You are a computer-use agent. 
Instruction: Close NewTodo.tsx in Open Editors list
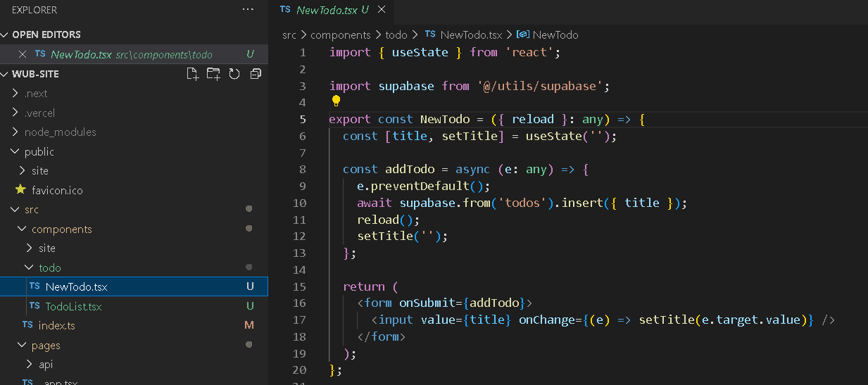tap(23, 54)
